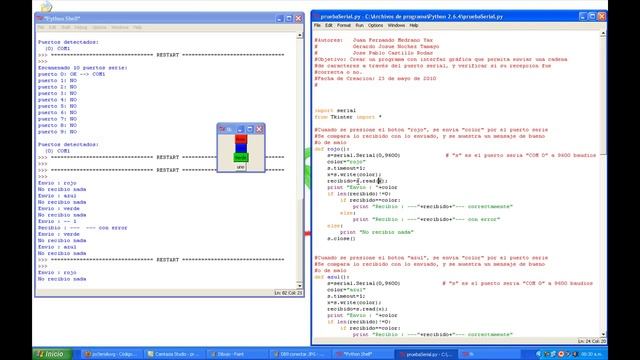The image size is (640, 360).
Task: Close the pruebaSerial.py editor window
Action: (x=602, y=16)
